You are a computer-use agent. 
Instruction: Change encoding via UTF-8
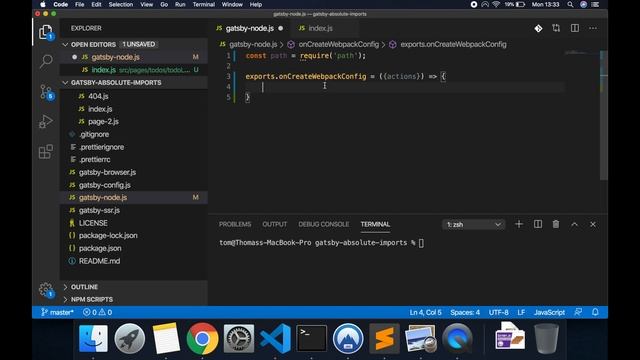pos(498,312)
